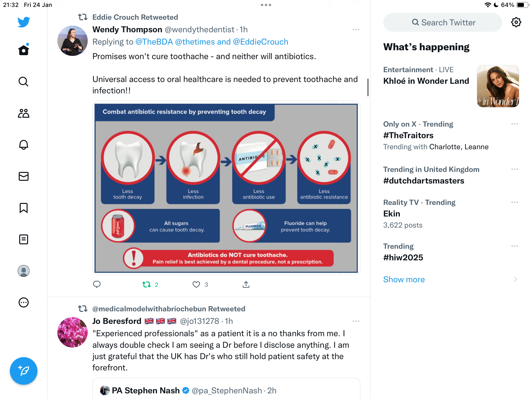Open the antibiotic resistance infographic image
The width and height of the screenshot is (532, 399).
point(226,188)
